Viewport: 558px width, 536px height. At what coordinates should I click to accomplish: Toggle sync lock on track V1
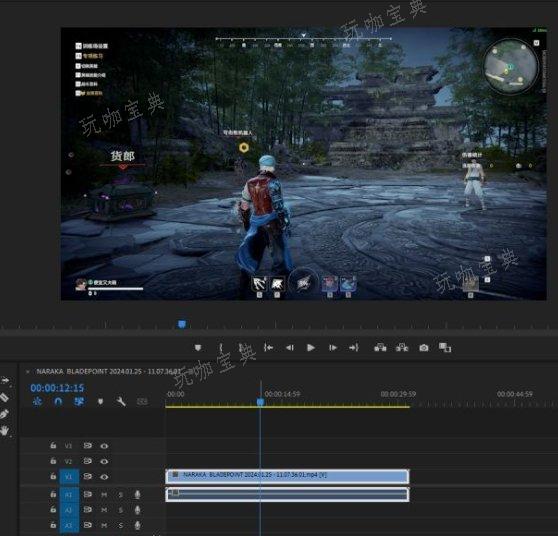click(88, 477)
